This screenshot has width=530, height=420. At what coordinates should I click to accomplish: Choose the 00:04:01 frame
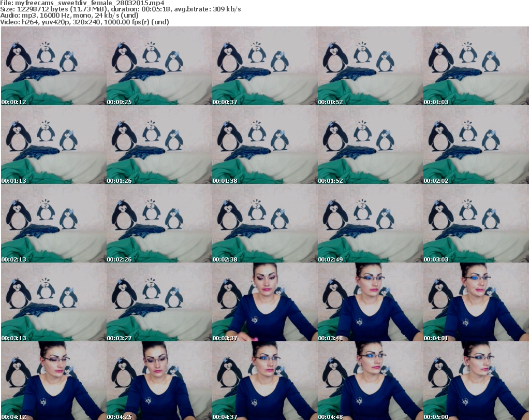click(476, 302)
